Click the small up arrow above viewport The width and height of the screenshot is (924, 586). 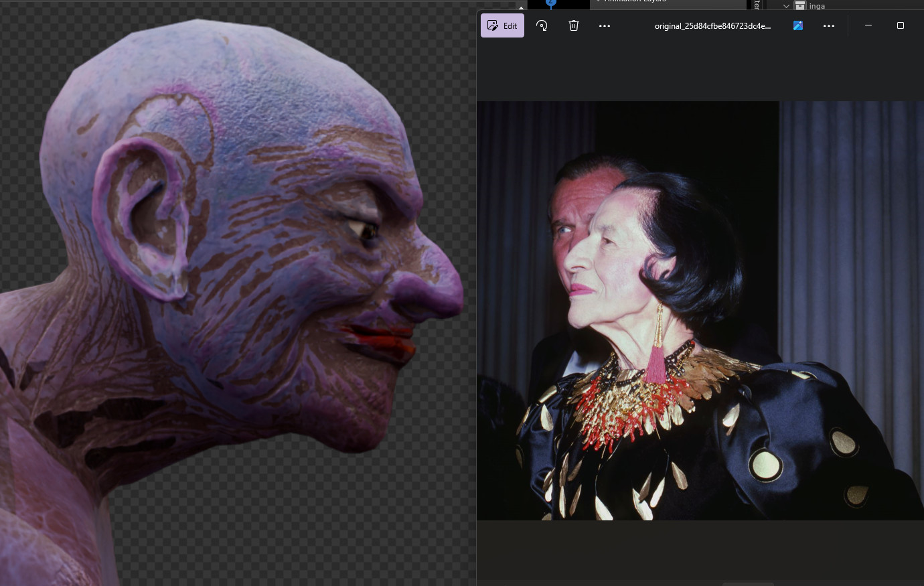pos(521,7)
